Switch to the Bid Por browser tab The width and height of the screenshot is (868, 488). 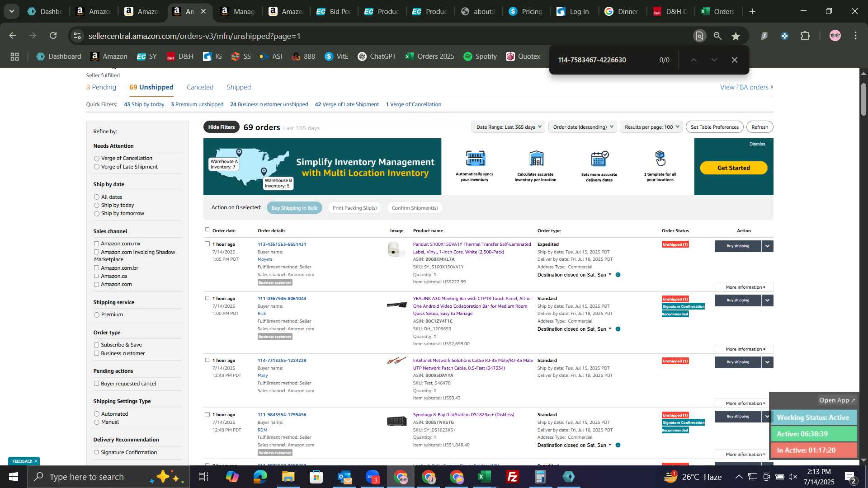(335, 11)
